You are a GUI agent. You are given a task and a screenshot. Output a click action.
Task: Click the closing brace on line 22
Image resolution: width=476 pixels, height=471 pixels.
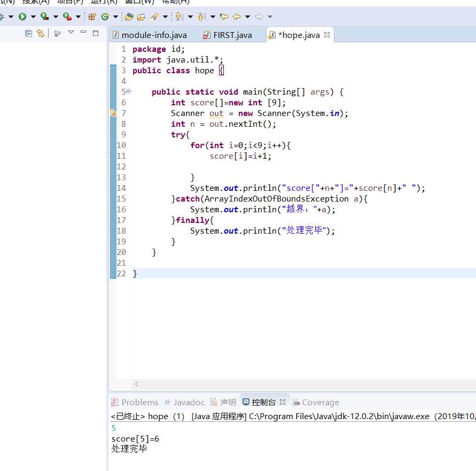click(x=135, y=274)
